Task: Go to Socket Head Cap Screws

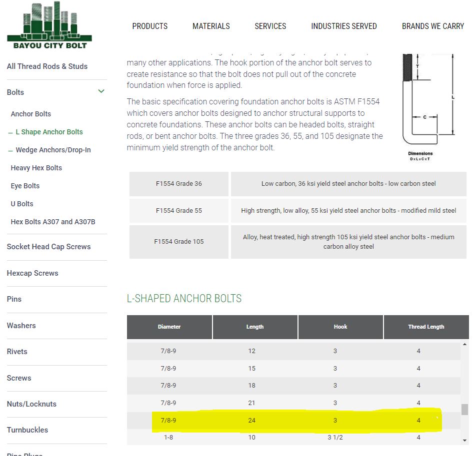Action: [x=48, y=247]
